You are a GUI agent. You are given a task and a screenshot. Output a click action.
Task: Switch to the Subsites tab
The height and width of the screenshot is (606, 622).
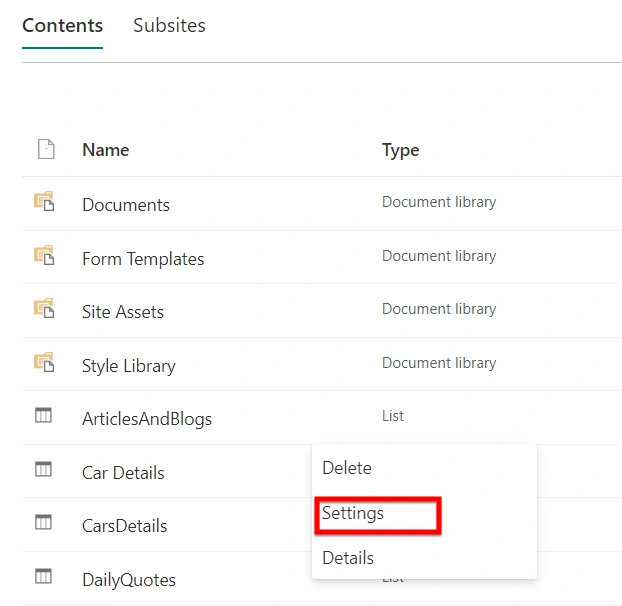click(x=169, y=26)
